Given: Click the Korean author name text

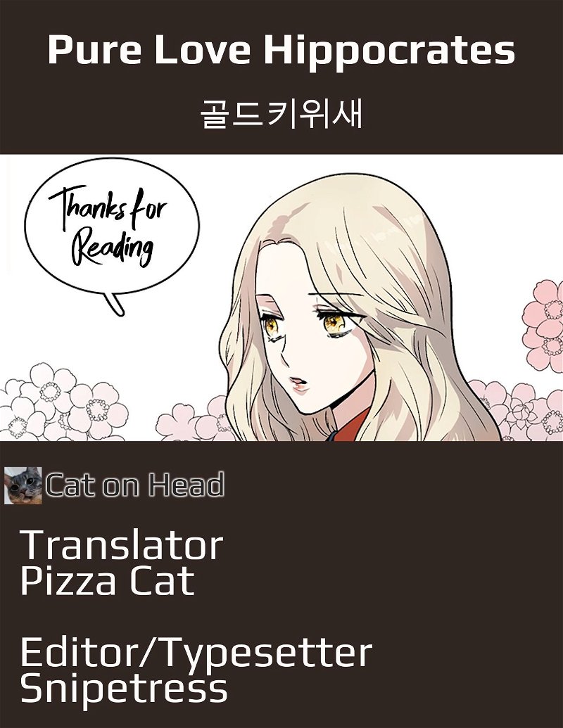Looking at the screenshot, I should [x=281, y=113].
